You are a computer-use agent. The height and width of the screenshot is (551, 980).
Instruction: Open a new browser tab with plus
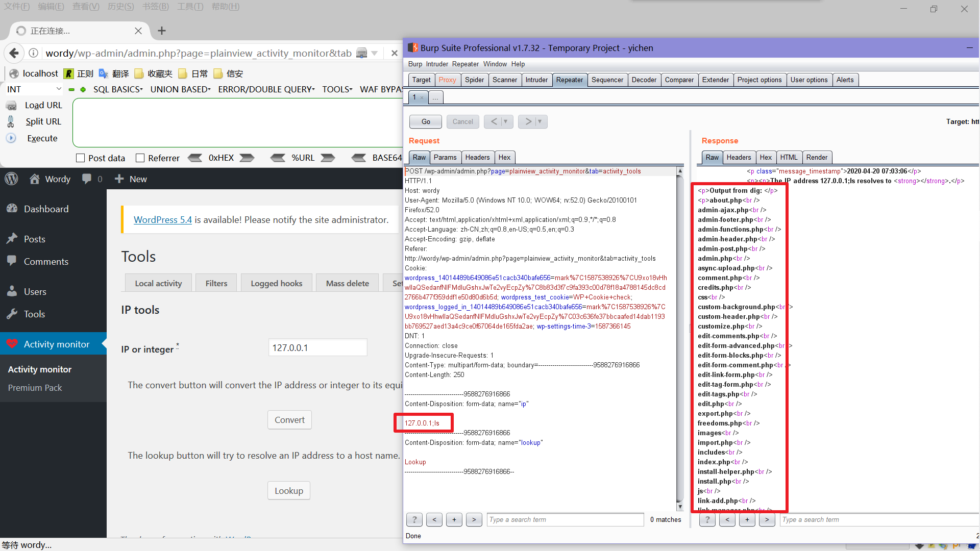[162, 31]
